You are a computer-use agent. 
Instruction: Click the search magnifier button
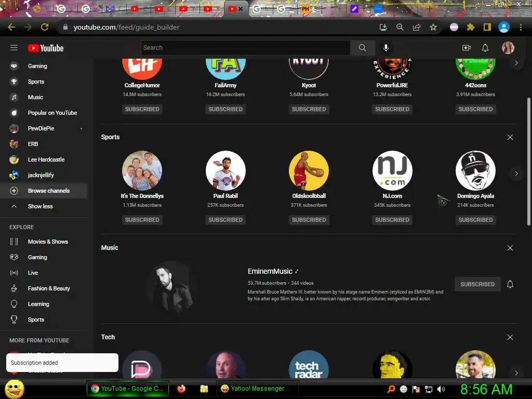pos(362,48)
